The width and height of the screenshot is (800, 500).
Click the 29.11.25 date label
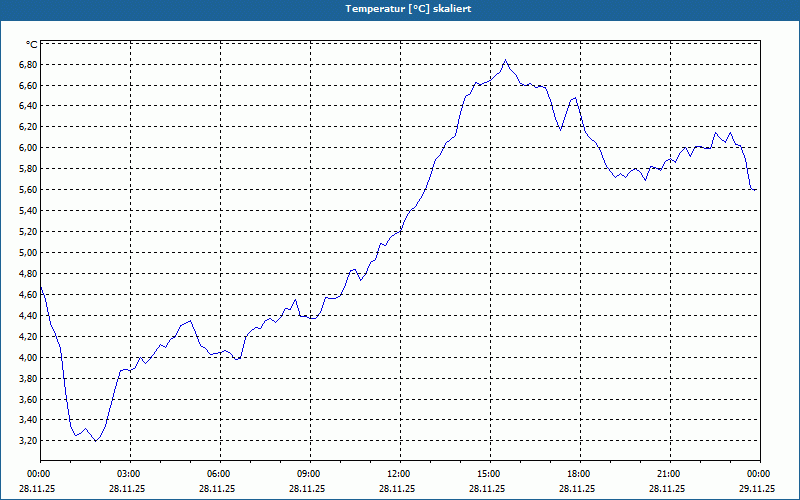click(757, 488)
